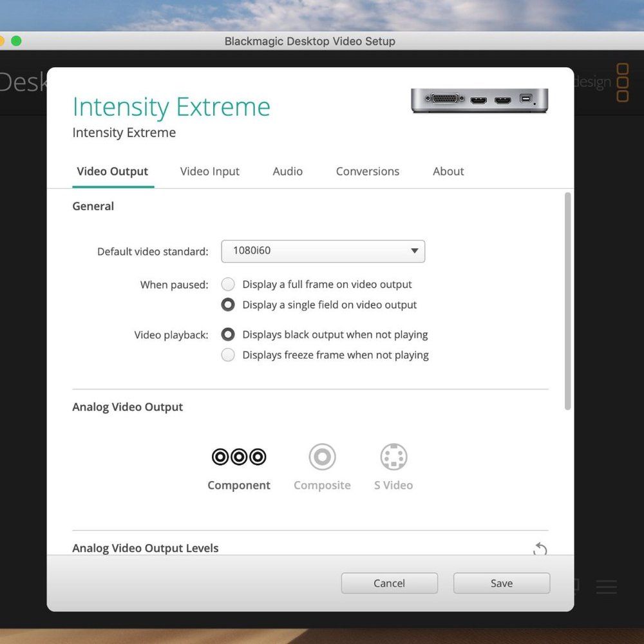Viewport: 644px width, 644px height.
Task: Switch to the Video Output tab
Action: pyautogui.click(x=113, y=171)
